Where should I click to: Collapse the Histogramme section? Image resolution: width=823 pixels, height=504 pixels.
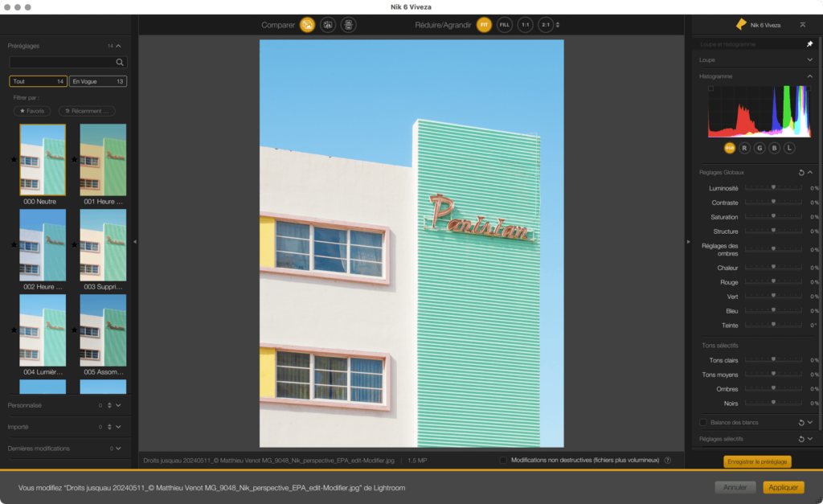(810, 76)
